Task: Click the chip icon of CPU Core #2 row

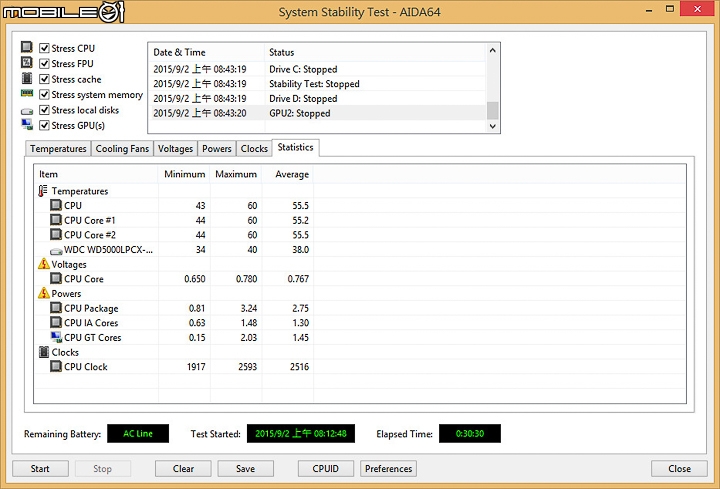Action: [x=56, y=235]
